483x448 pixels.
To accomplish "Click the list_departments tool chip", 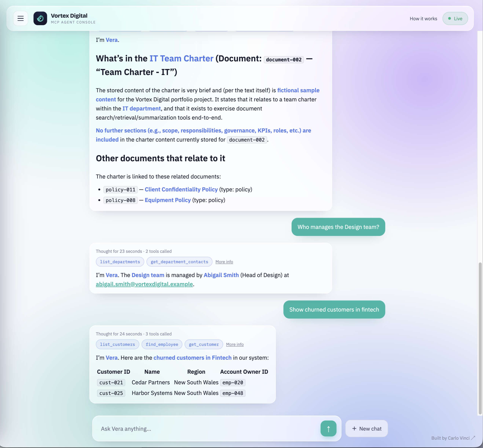I will tap(120, 262).
